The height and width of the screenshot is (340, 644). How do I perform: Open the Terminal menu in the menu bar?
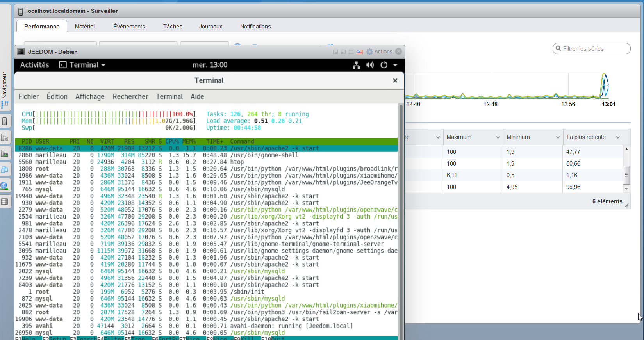(169, 96)
